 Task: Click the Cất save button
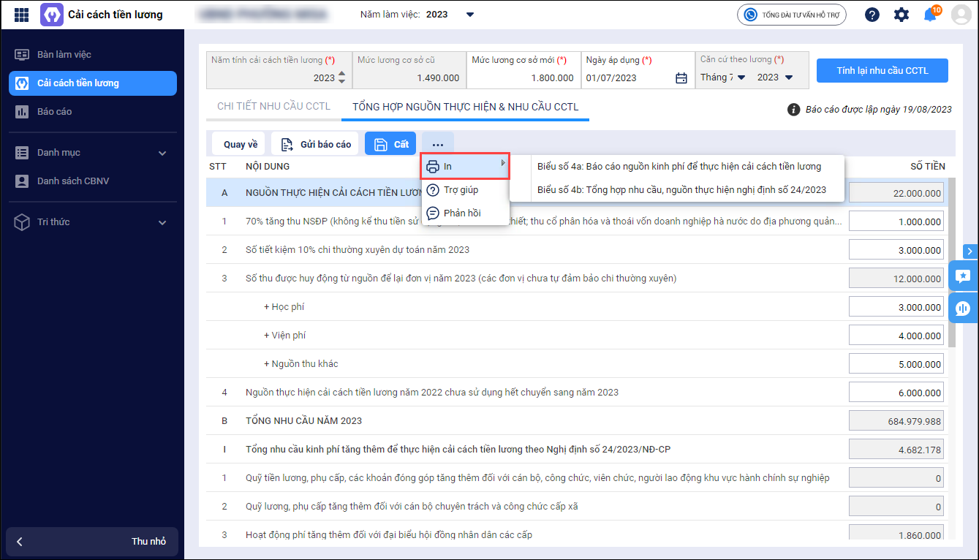pos(390,144)
